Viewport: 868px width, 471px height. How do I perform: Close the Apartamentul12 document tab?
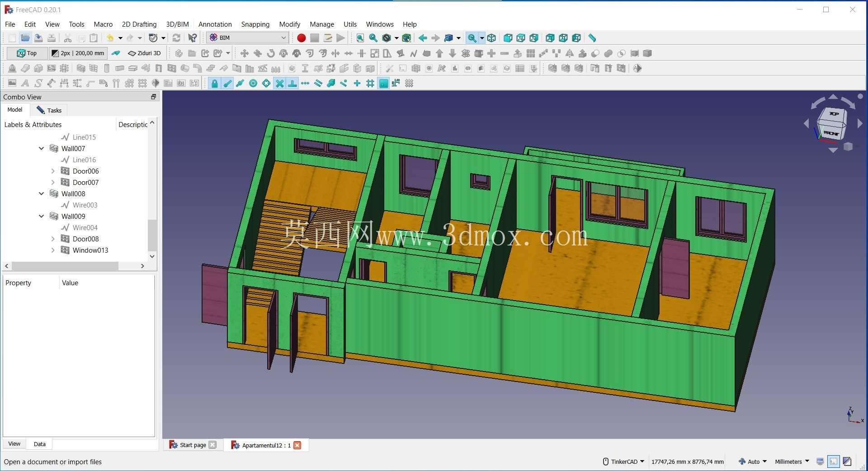pyautogui.click(x=297, y=445)
